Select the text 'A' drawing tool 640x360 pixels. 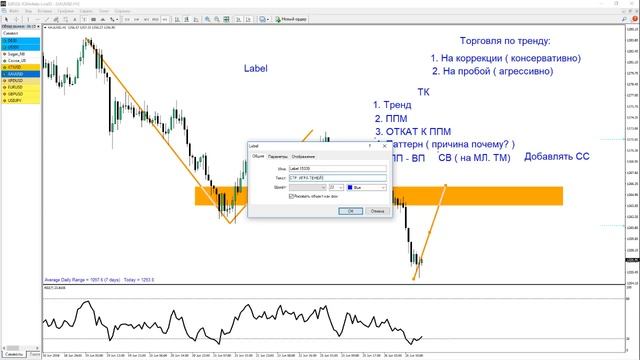75,19
